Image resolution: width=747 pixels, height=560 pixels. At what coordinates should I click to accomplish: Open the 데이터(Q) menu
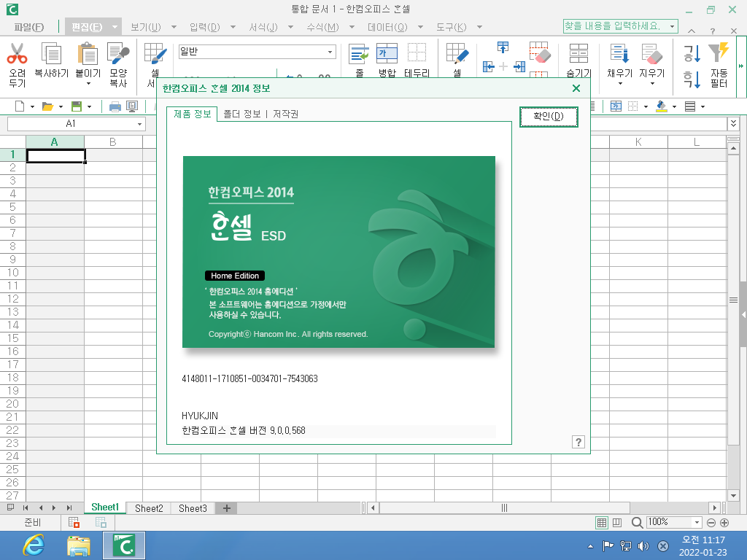point(387,27)
